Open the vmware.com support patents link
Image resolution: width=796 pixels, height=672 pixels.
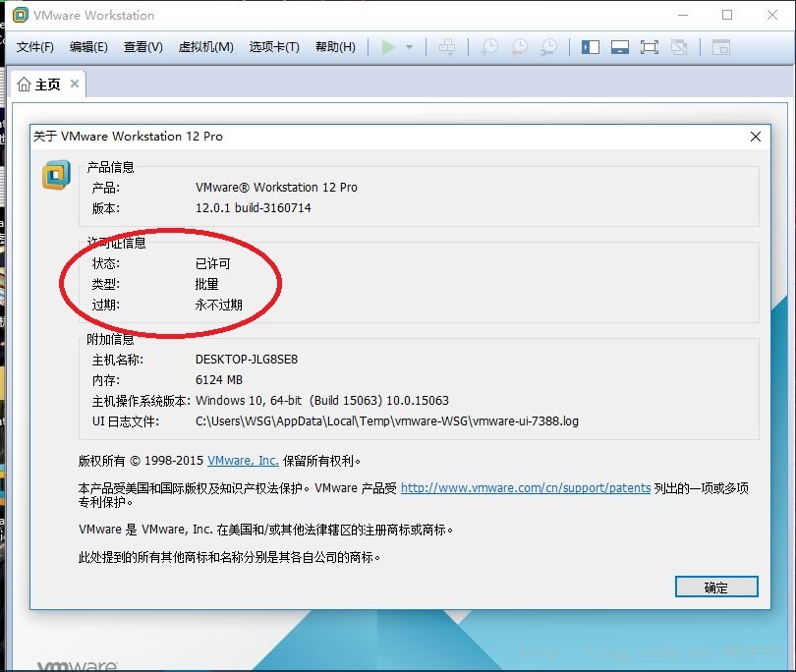click(526, 487)
